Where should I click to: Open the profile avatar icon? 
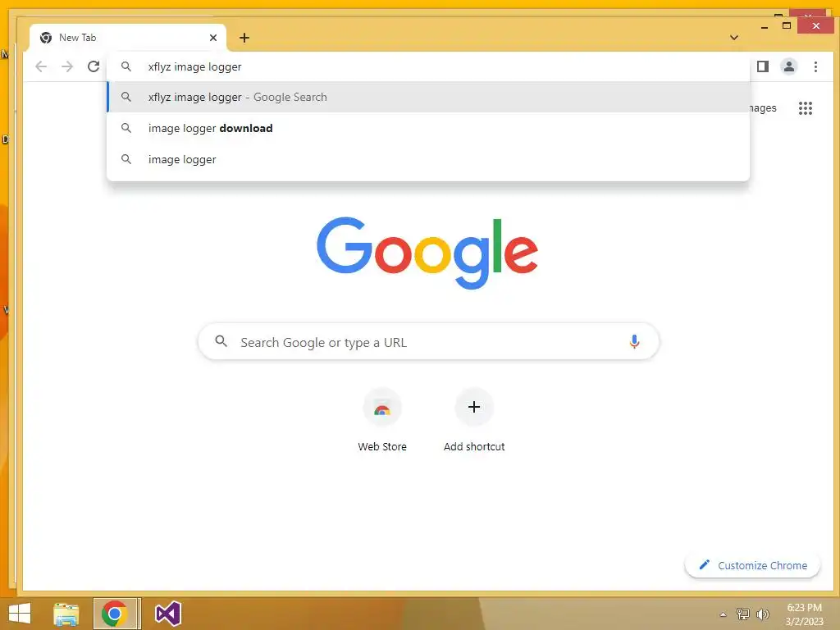coord(788,66)
